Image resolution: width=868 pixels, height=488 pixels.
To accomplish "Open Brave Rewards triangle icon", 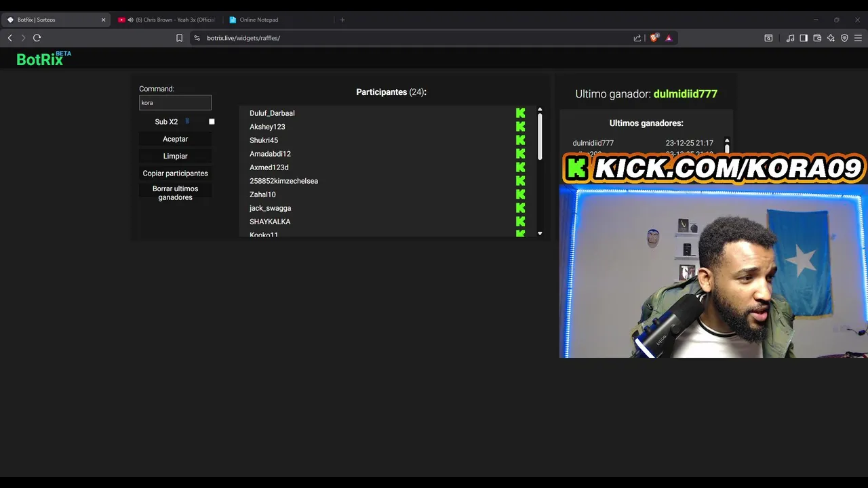I will [x=669, y=38].
